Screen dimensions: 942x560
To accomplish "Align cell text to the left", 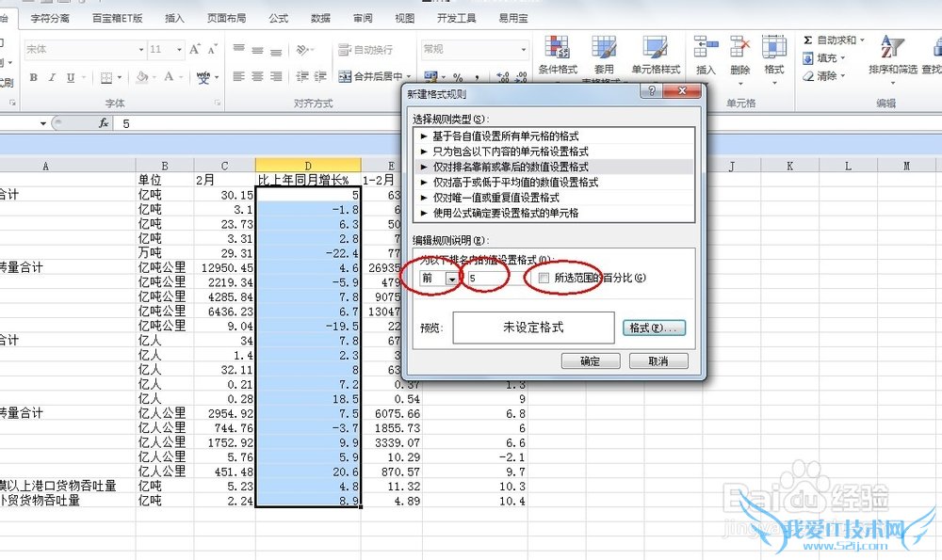I will pos(239,76).
